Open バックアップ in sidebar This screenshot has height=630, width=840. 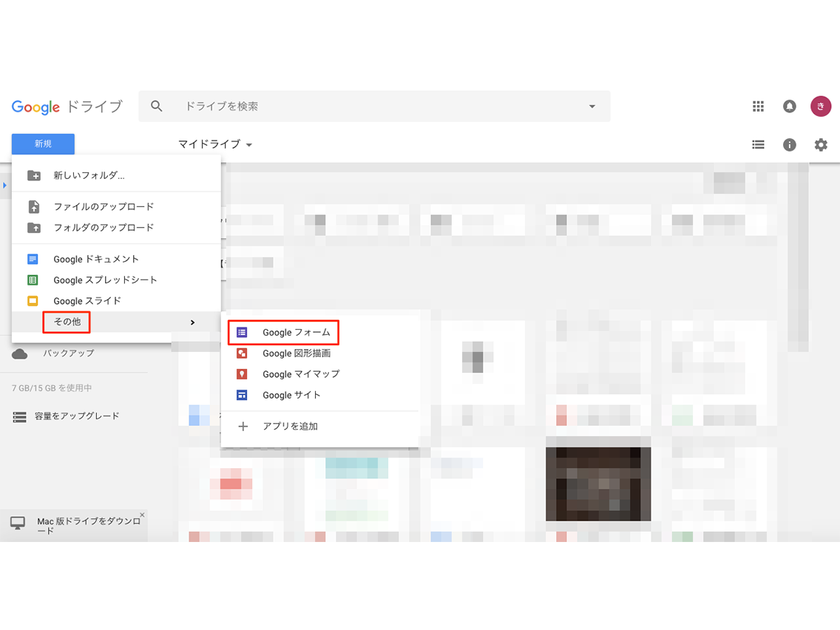[69, 353]
